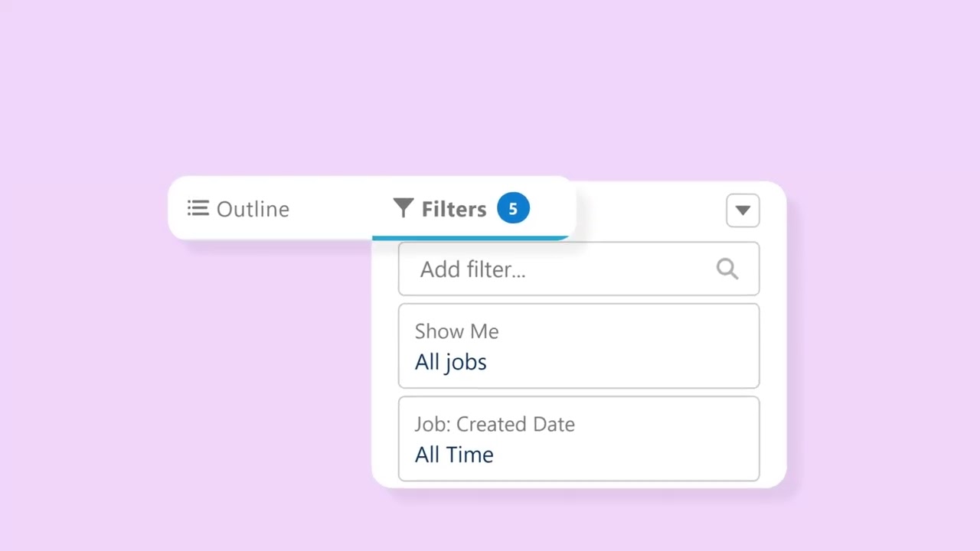
Task: Click the magnifier search icon
Action: pyautogui.click(x=727, y=269)
